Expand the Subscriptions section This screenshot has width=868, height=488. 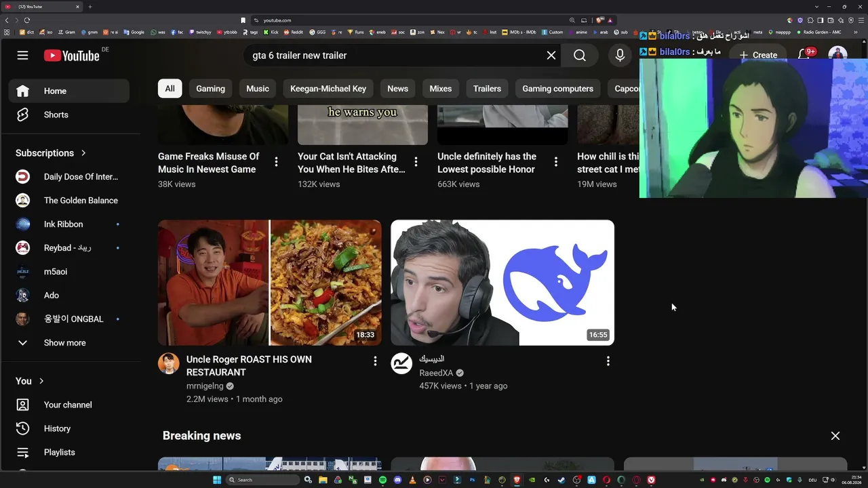pyautogui.click(x=51, y=153)
